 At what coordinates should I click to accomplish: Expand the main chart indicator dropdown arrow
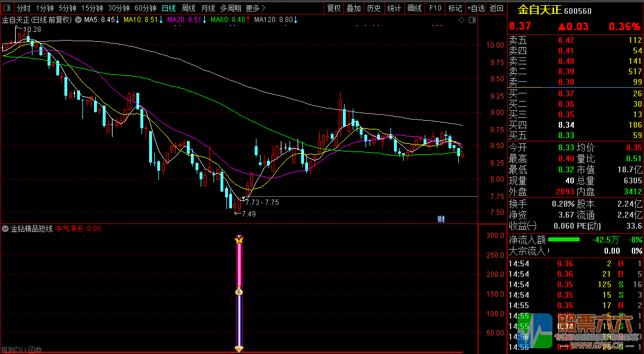pos(78,20)
